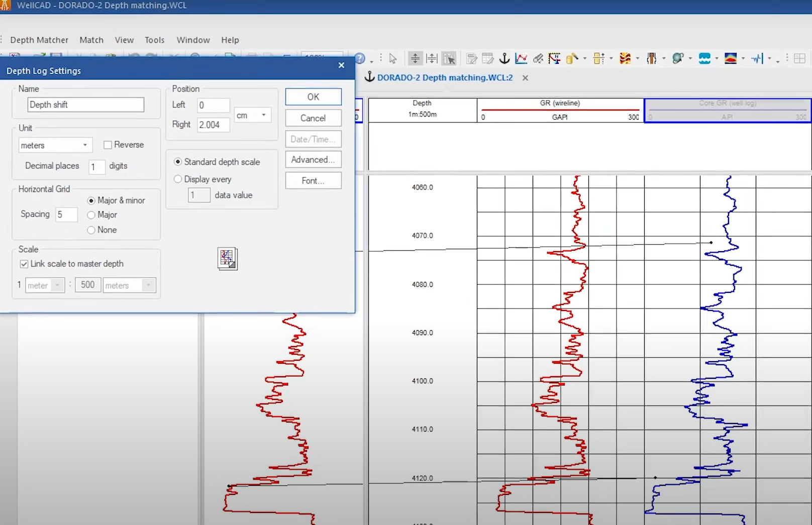Select the GR (wireline) log header

[560, 110]
